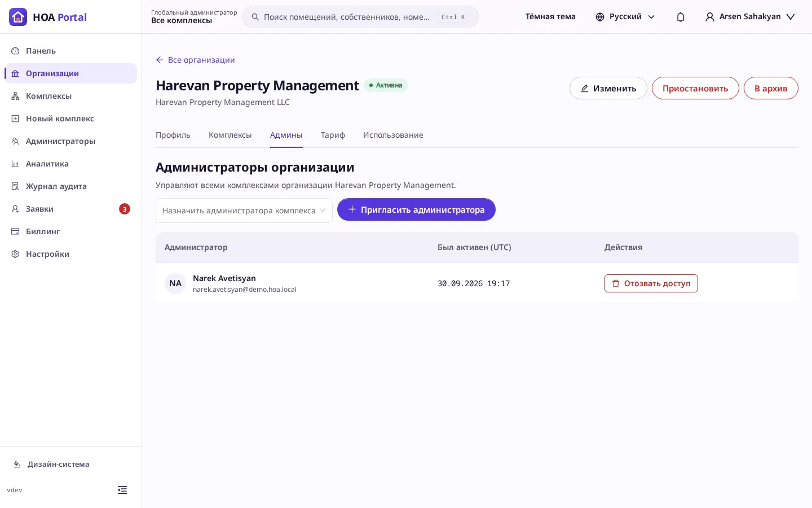The image size is (812, 508).
Task: Click the HOA Portal home logo icon
Action: pyautogui.click(x=18, y=17)
